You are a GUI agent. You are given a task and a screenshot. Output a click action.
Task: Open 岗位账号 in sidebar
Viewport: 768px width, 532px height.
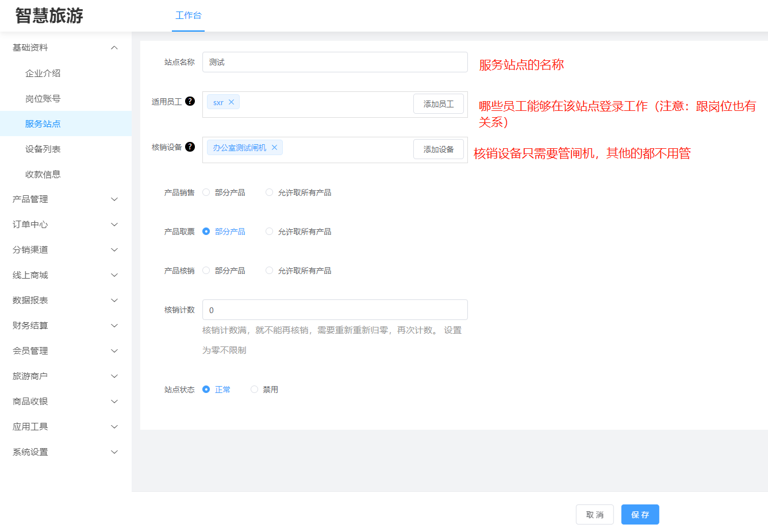43,98
